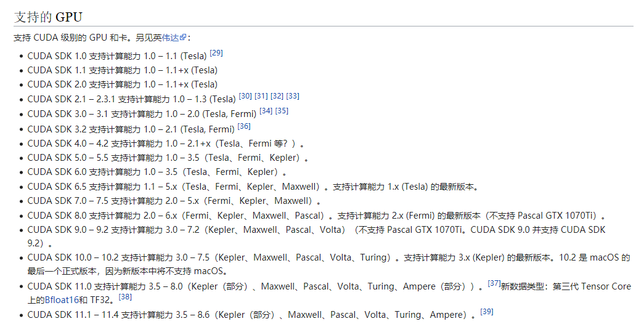644x324 pixels.
Task: Click the CUDA SDK 10.0 – 10.2 entry
Action: (x=328, y=264)
